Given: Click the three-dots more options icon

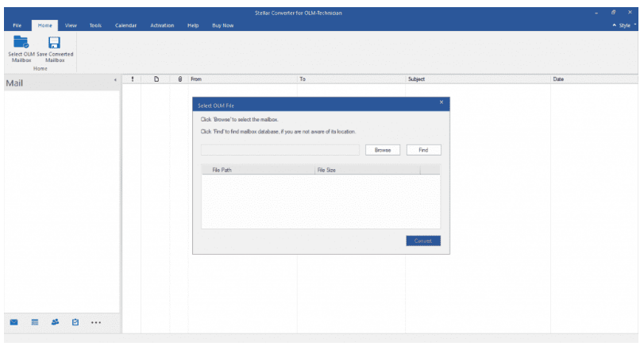Looking at the screenshot, I should (96, 323).
